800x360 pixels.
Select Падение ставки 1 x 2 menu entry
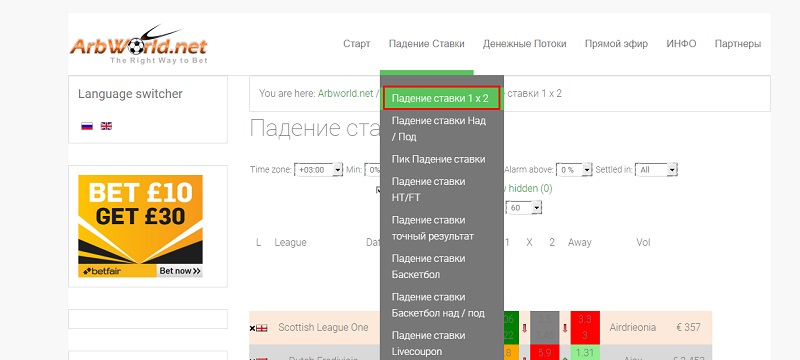pyautogui.click(x=441, y=98)
